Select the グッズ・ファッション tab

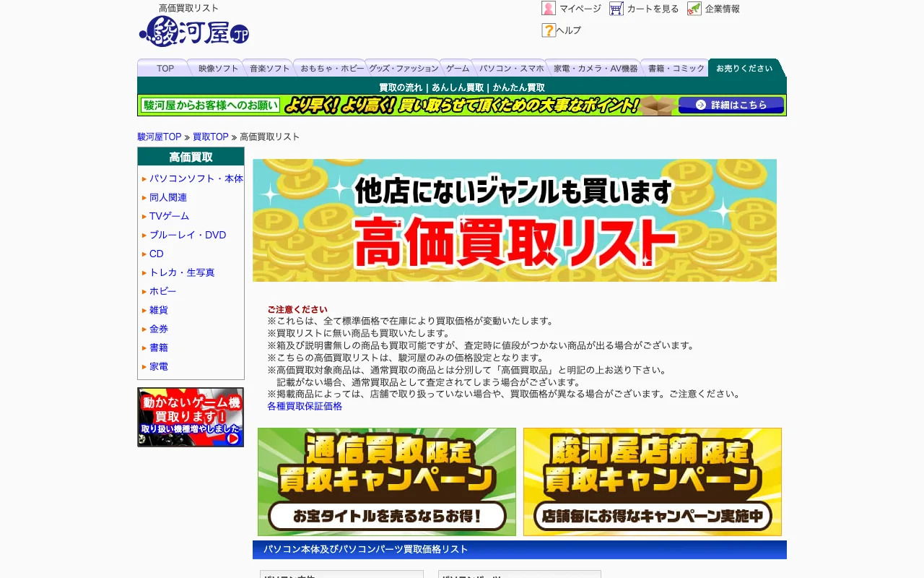(404, 68)
